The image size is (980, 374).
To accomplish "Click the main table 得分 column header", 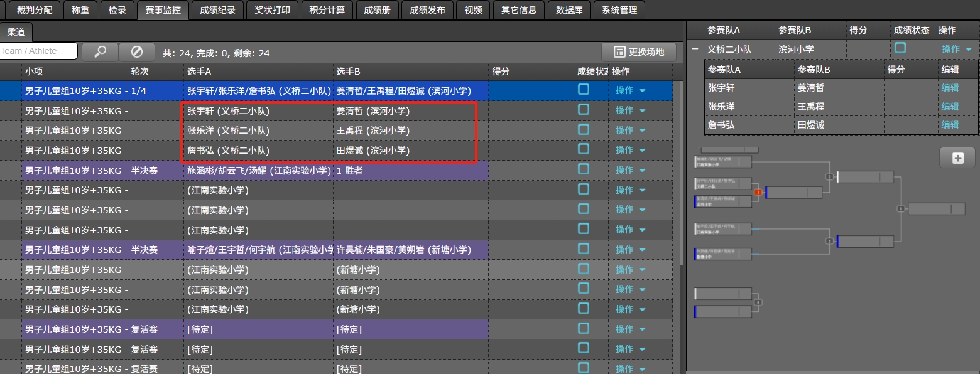I will (531, 72).
